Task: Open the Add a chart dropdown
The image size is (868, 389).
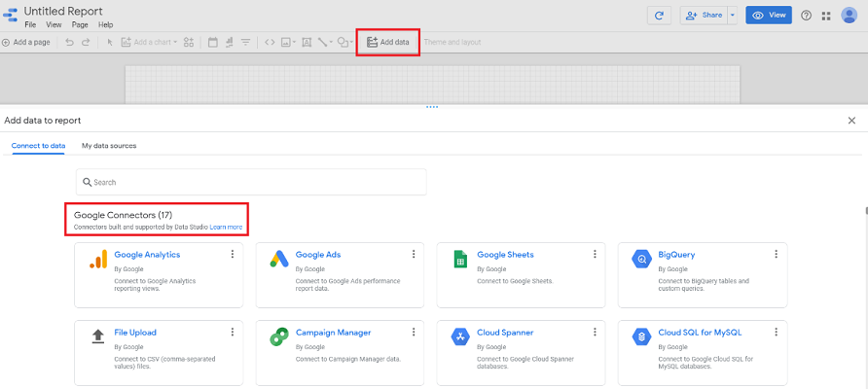Action: pyautogui.click(x=150, y=42)
